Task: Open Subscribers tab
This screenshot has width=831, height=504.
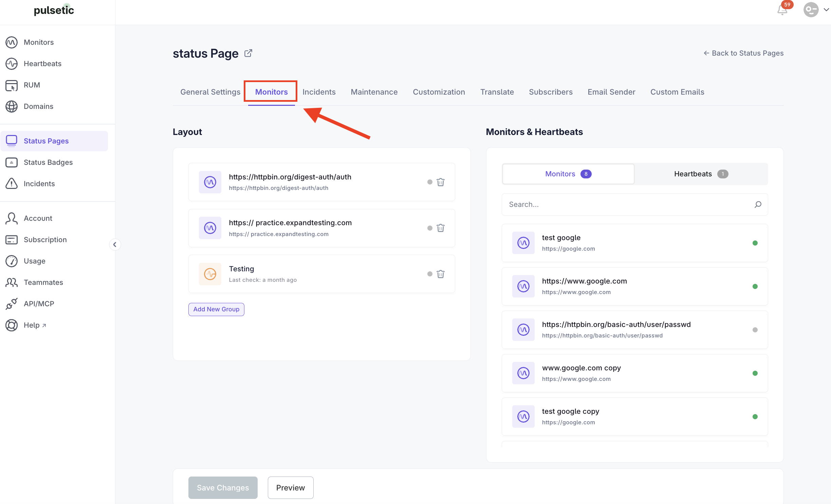Action: (551, 92)
